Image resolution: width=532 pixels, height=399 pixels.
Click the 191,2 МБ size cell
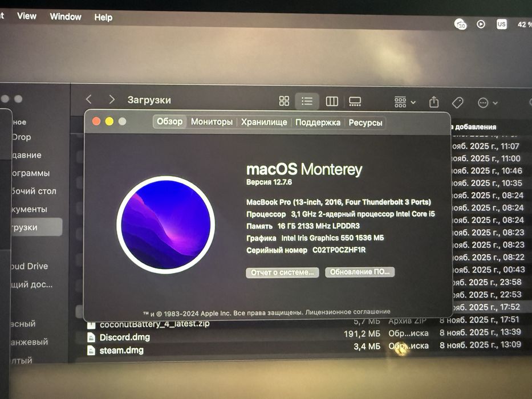coord(362,334)
